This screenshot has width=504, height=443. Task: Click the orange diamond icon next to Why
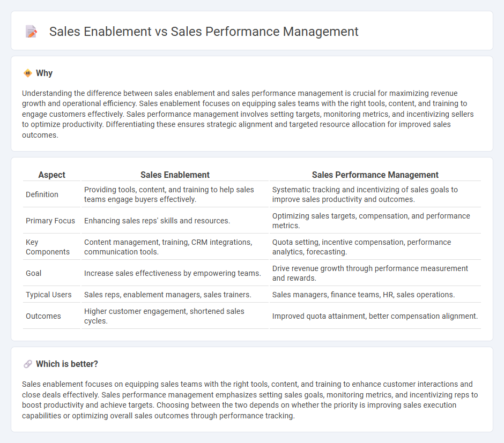coord(28,73)
